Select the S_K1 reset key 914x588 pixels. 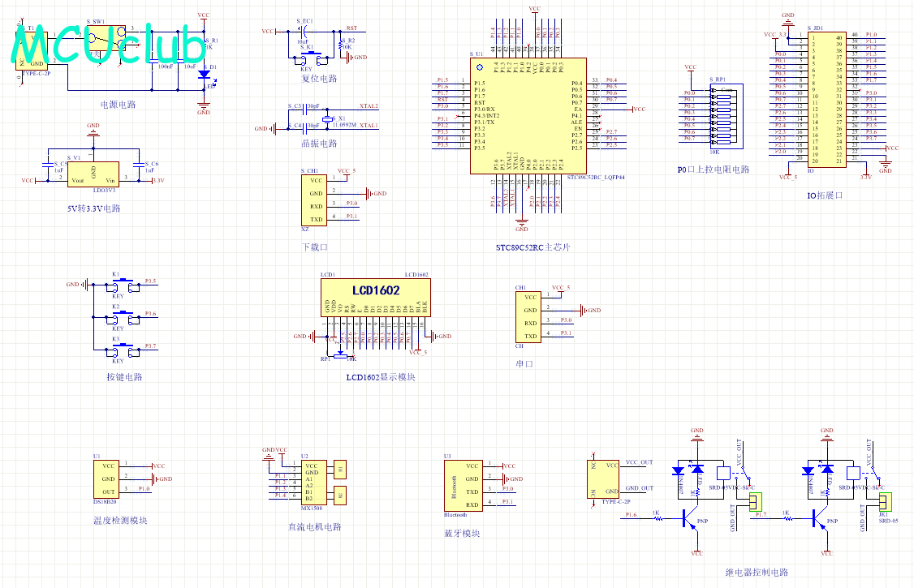point(311,58)
